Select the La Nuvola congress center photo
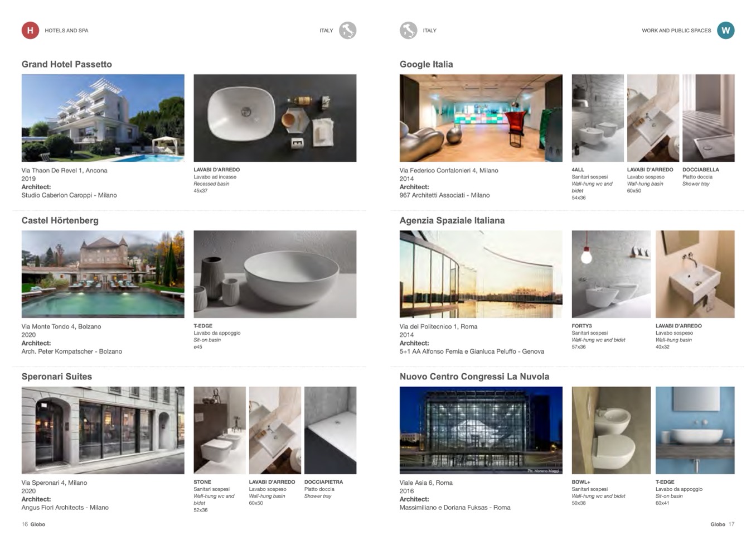Image resolution: width=756 pixels, height=535 pixels. point(481,430)
